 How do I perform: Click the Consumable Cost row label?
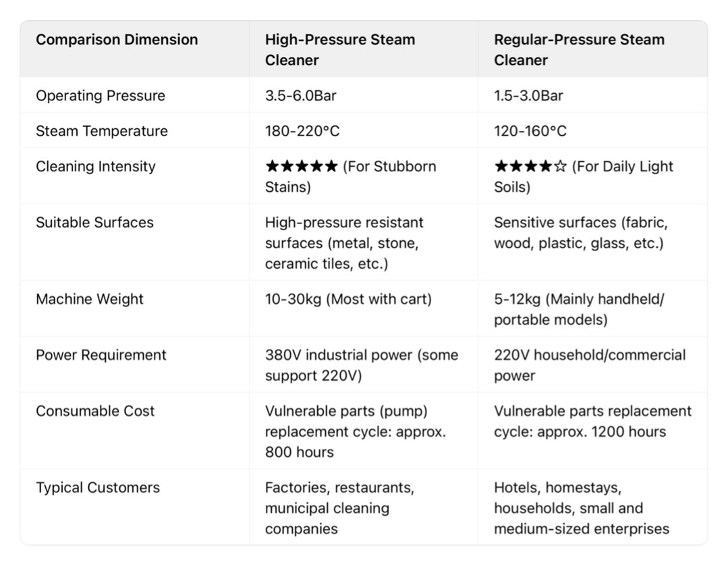pyautogui.click(x=95, y=411)
